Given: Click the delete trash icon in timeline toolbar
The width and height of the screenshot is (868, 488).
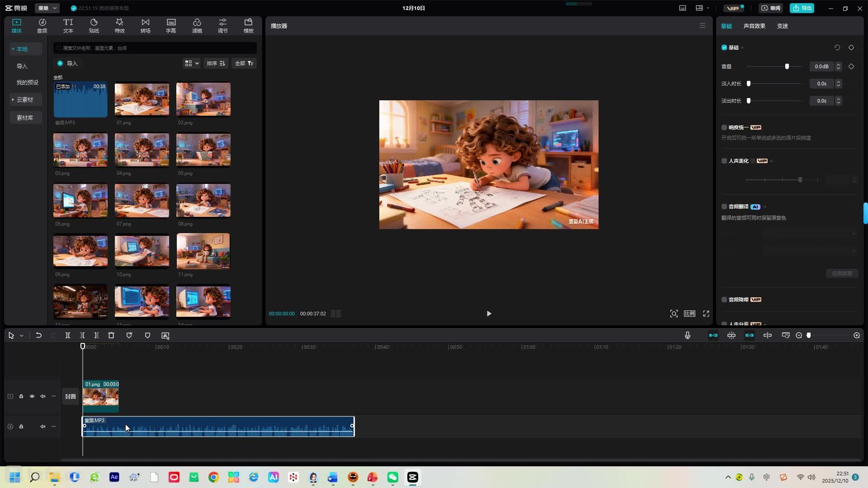Looking at the screenshot, I should [x=111, y=335].
